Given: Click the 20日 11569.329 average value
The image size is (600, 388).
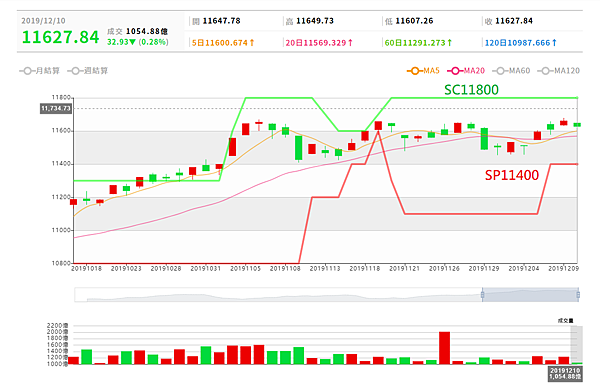Looking at the screenshot, I should 319,43.
